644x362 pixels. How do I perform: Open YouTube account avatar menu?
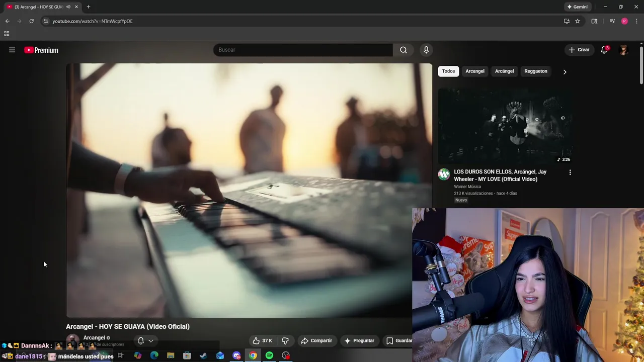[x=623, y=50]
